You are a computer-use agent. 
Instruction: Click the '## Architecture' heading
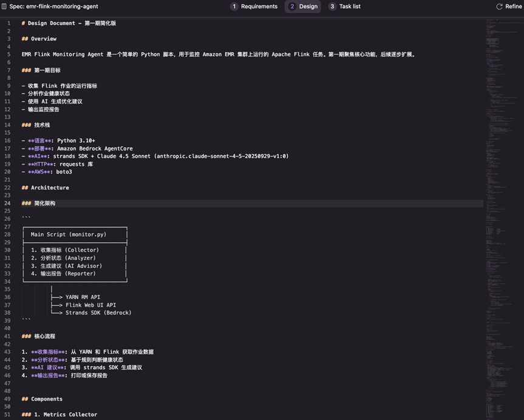coord(46,188)
